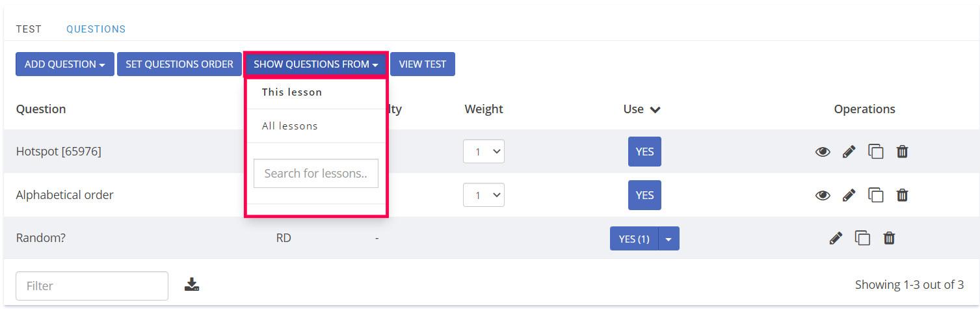Screen dimensions: 980x309
Task: Click the Search for lessons field
Action: pyautogui.click(x=316, y=174)
